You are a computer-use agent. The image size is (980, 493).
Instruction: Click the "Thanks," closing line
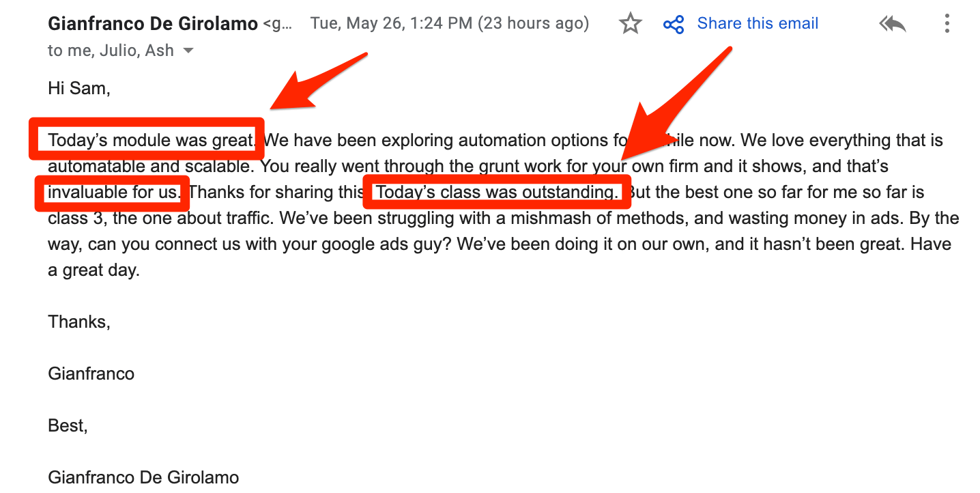click(x=79, y=322)
